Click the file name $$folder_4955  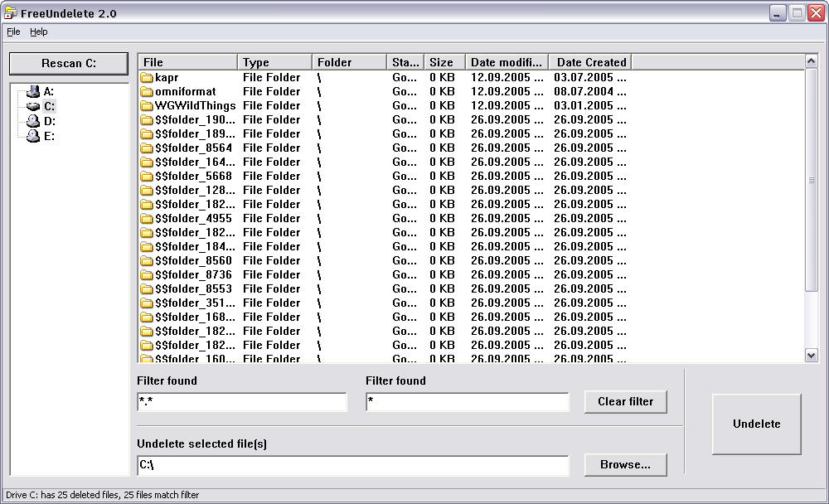click(193, 218)
